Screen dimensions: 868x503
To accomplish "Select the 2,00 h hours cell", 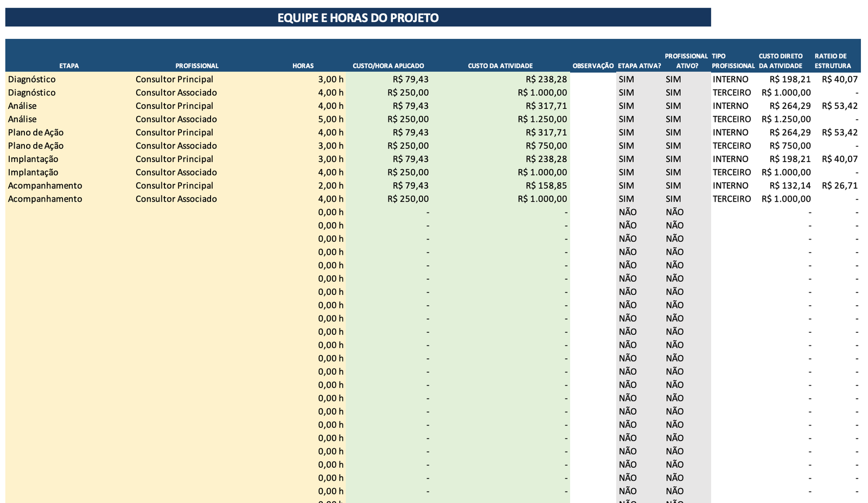I will [x=331, y=185].
